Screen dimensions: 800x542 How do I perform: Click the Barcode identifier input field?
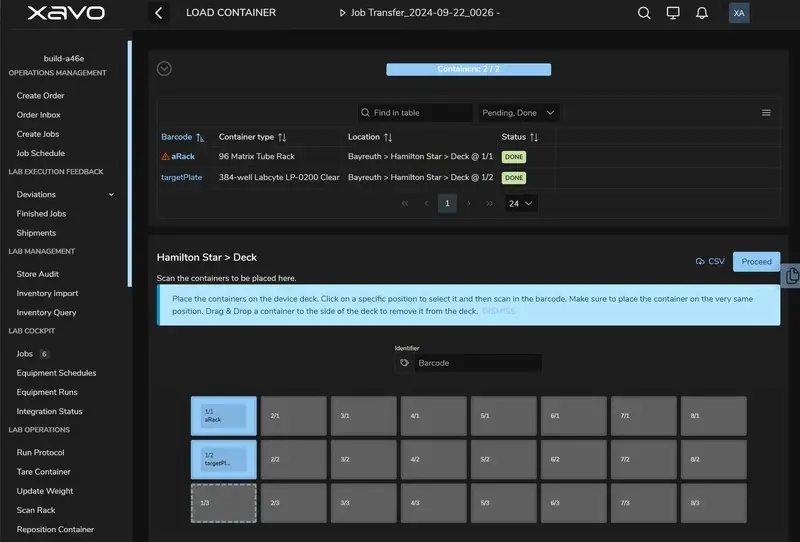[478, 363]
